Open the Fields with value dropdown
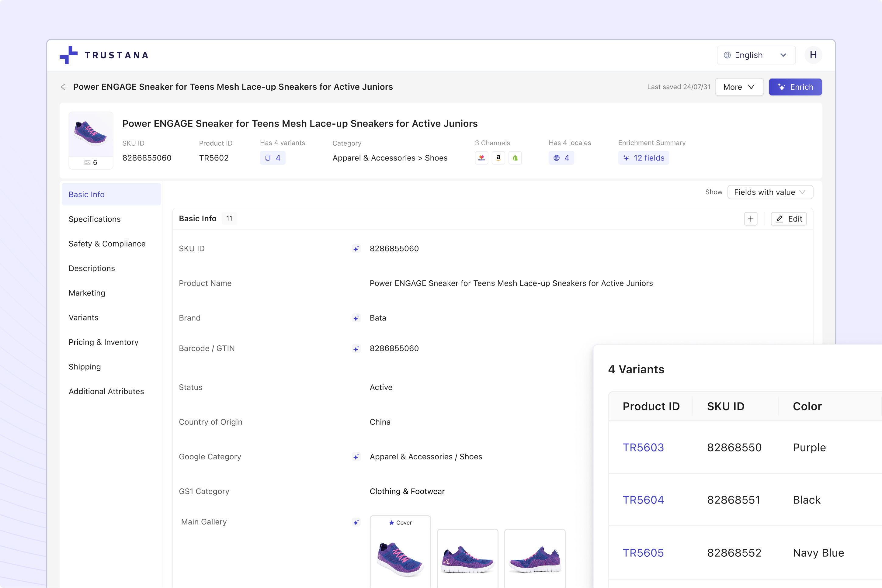The width and height of the screenshot is (882, 588). click(770, 192)
